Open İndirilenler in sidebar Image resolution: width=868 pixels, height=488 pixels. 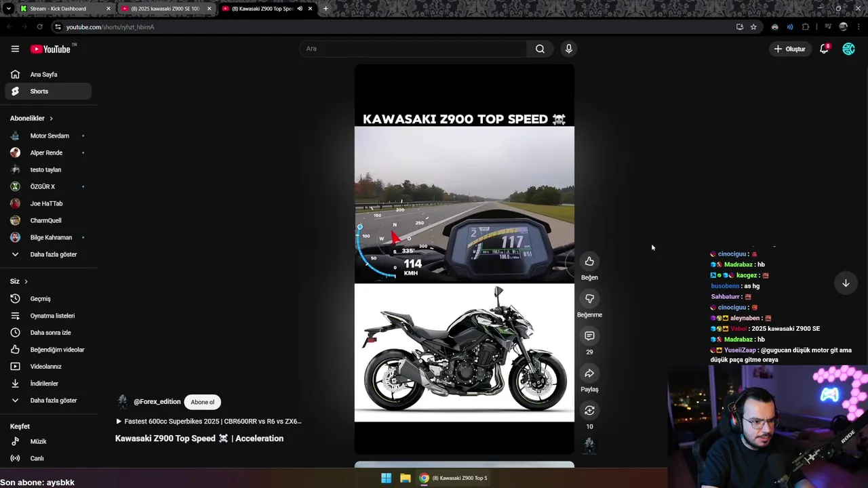point(48,384)
